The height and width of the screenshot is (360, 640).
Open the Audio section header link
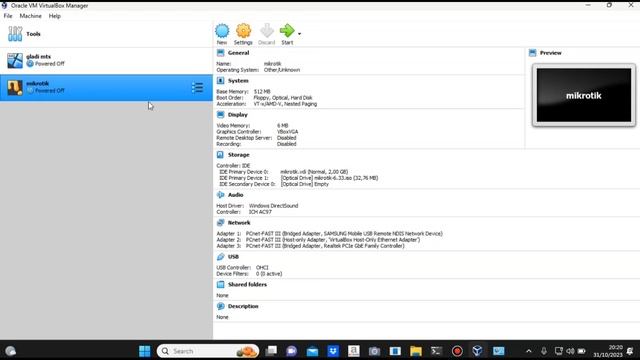pos(236,195)
